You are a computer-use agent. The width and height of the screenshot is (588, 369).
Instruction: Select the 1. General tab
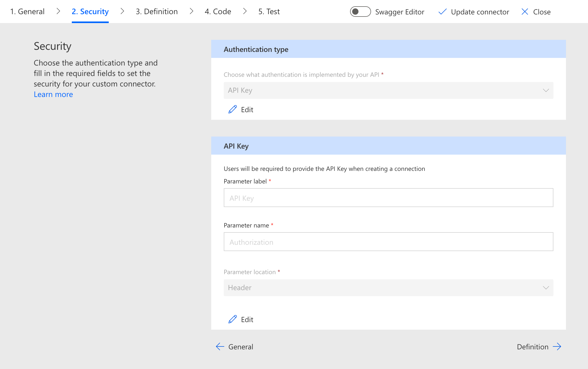(x=27, y=12)
